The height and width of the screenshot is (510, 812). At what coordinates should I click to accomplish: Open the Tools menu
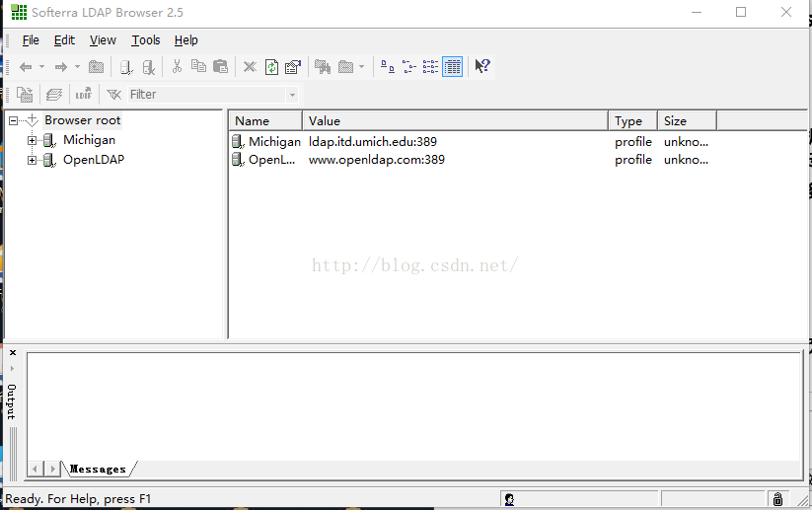click(145, 40)
